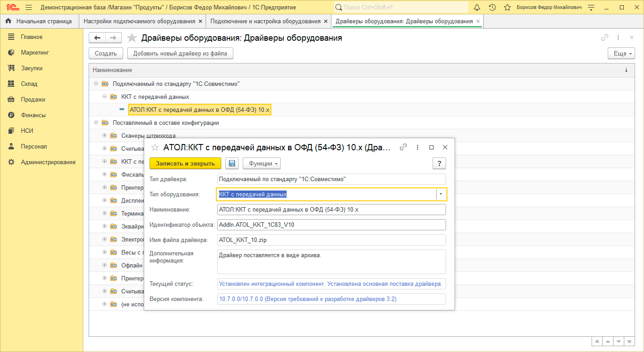
Task: Click the back navigation arrow
Action: coord(97,38)
